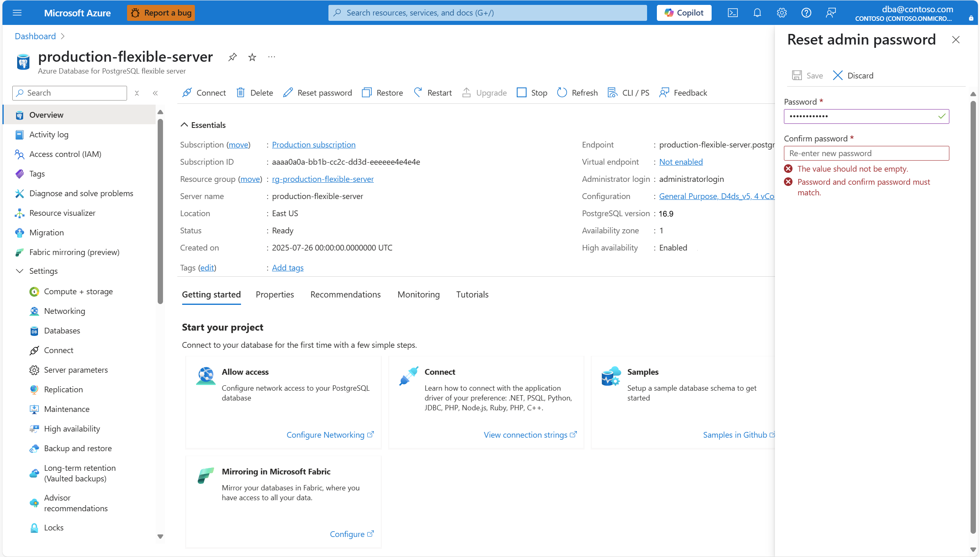
Task: Open the Server parameters menu item
Action: (76, 370)
